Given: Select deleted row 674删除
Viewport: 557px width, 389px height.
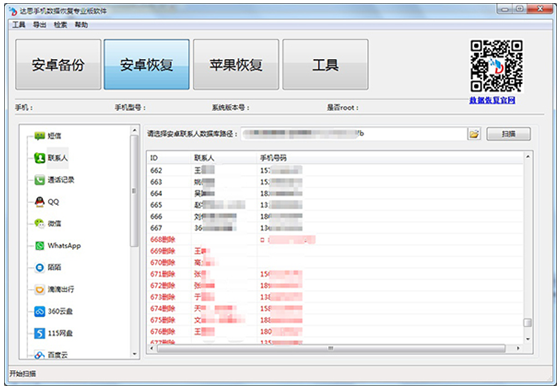Looking at the screenshot, I should click(x=335, y=308).
